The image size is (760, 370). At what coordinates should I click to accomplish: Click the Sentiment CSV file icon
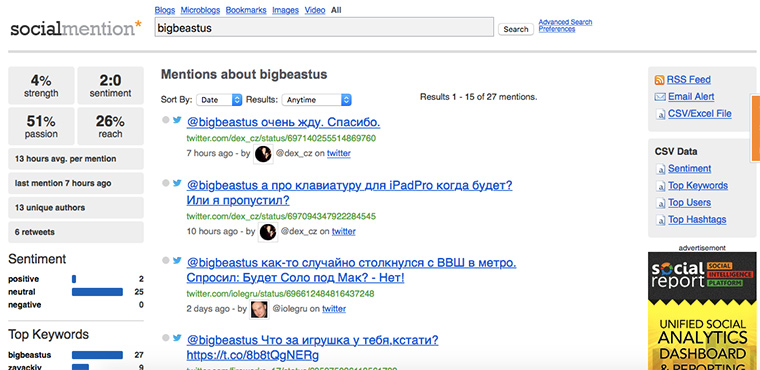point(660,169)
